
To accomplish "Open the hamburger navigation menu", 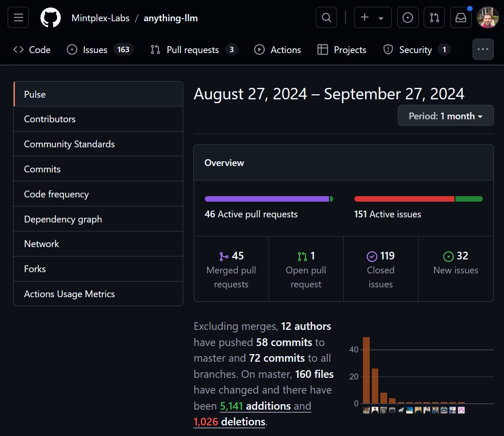I will pyautogui.click(x=18, y=18).
